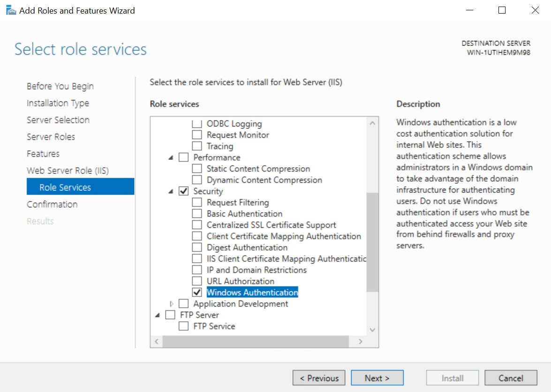Screen dimensions: 551x392
Task: Collapse the FTP Server tree node
Action: point(158,315)
